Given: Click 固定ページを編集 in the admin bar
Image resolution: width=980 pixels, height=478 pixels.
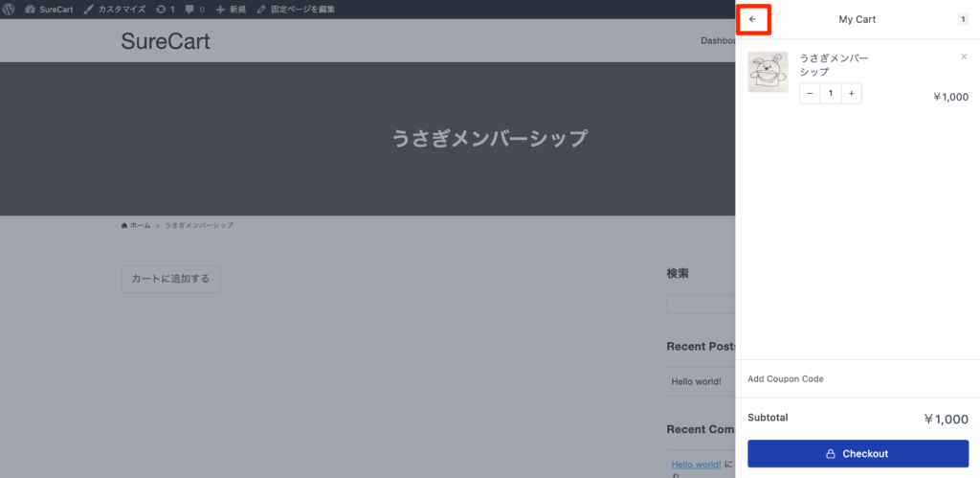Looking at the screenshot, I should tap(296, 10).
